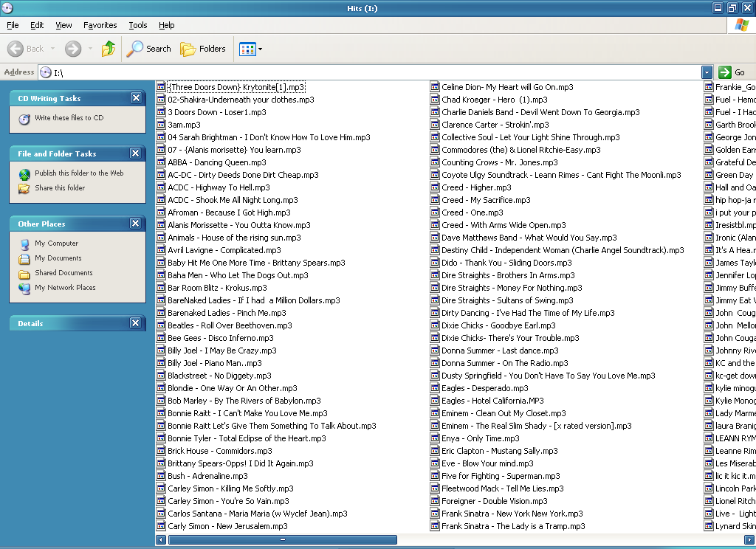Viewport: 756px width, 549px height.
Task: Click the MP3 icon beside ABBA - Dancing Queen.mp3
Action: pyautogui.click(x=159, y=162)
